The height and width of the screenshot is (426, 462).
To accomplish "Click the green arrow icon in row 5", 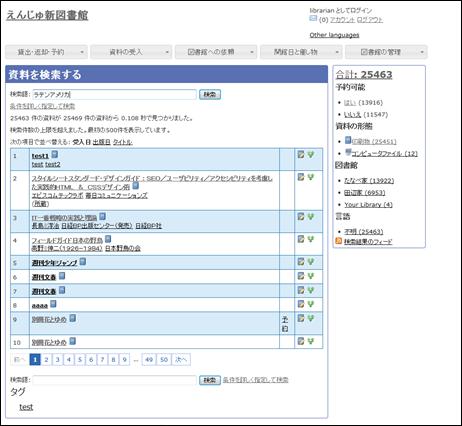I will click(x=311, y=262).
